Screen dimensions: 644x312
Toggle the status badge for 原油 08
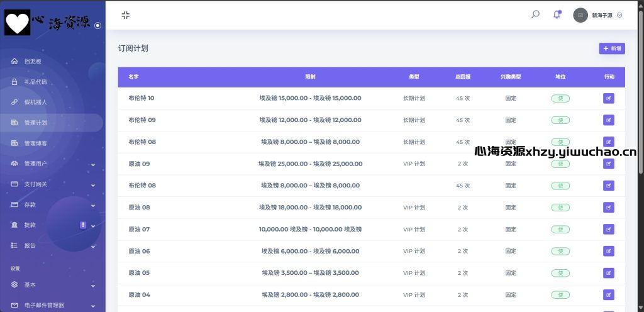coord(560,208)
